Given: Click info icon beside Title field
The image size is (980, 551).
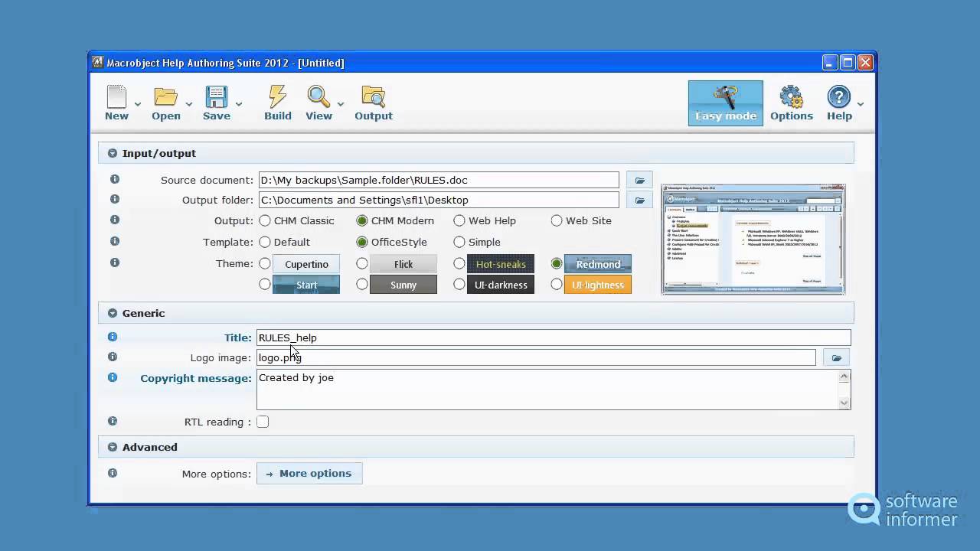Looking at the screenshot, I should (113, 337).
